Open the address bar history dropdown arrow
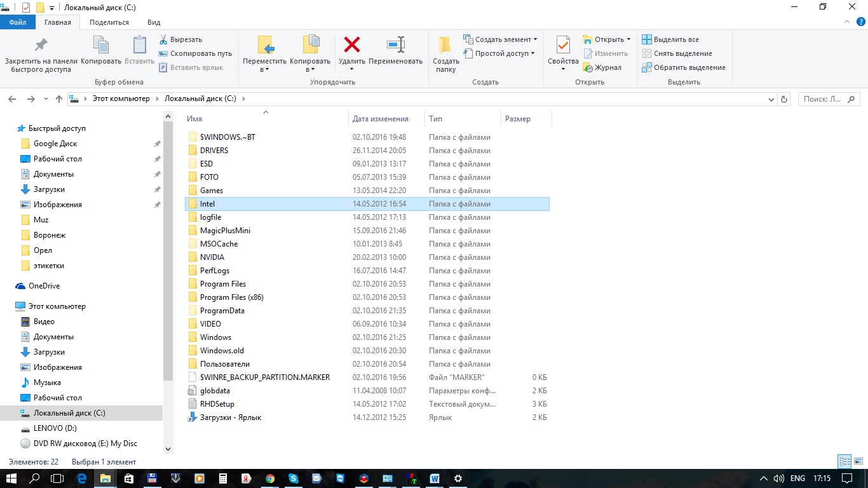Viewport: 868px width, 488px height. coord(771,99)
